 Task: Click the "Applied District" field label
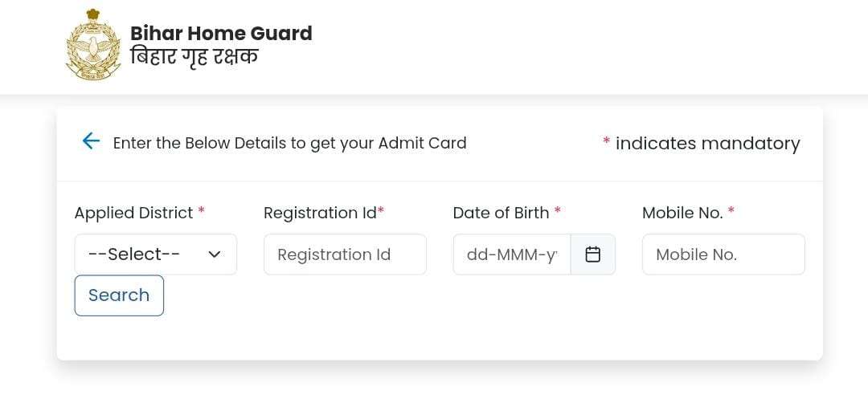[x=133, y=213]
